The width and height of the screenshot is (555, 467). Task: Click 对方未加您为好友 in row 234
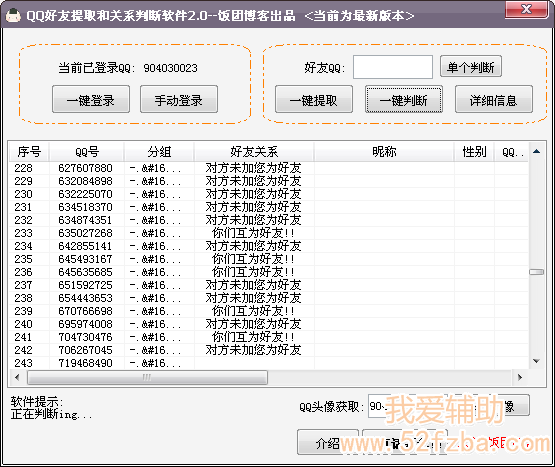point(253,246)
